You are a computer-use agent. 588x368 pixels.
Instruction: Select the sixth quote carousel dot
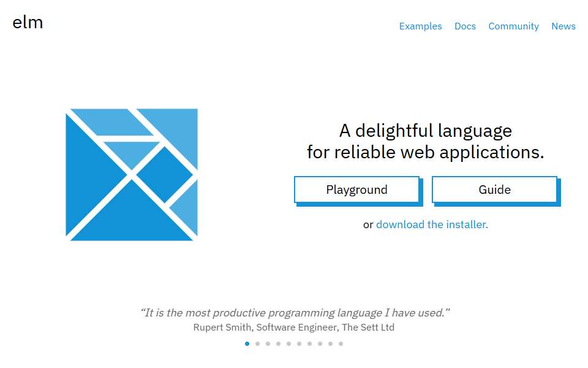pyautogui.click(x=300, y=343)
